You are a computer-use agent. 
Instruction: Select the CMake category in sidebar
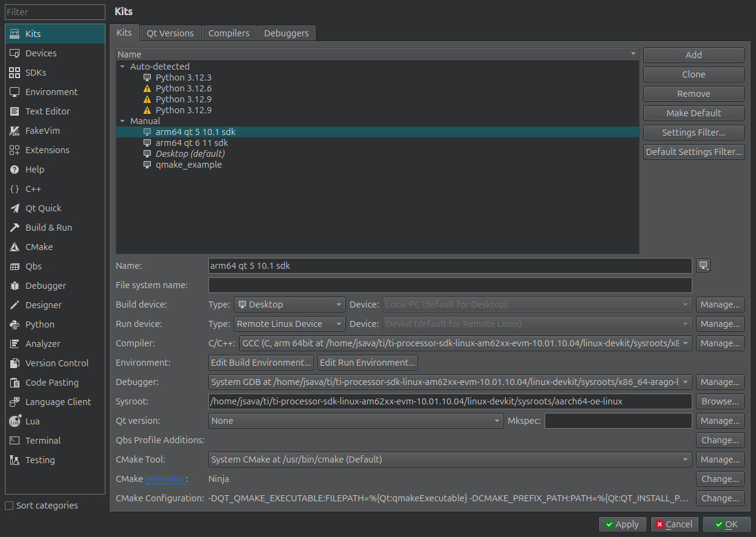point(55,247)
